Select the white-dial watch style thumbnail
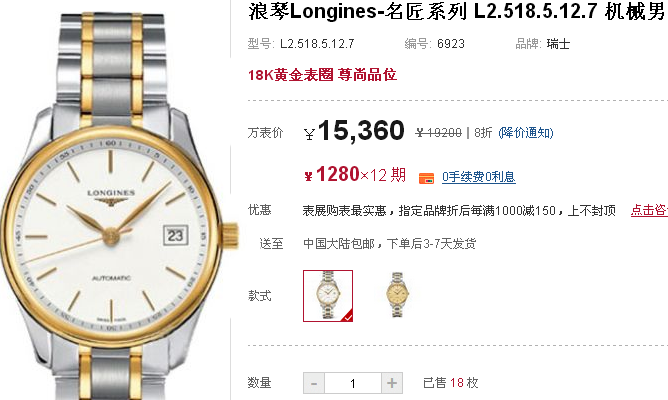Viewport: 668px width, 400px height. (x=328, y=296)
